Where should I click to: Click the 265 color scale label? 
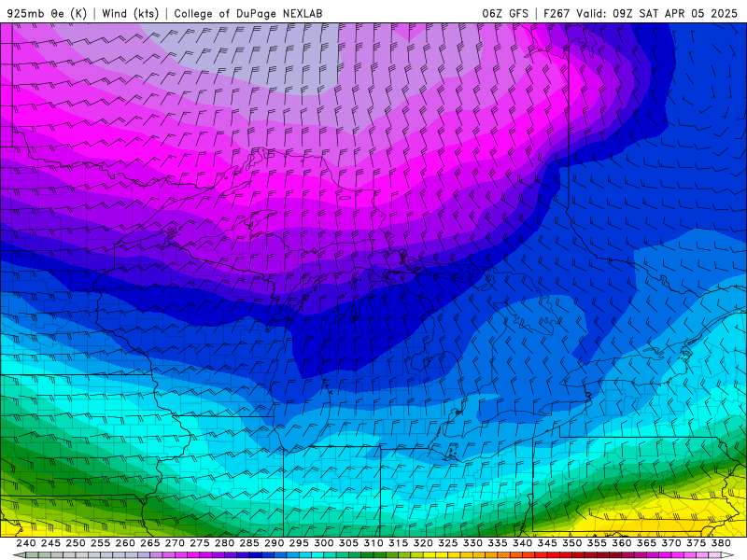point(149,543)
